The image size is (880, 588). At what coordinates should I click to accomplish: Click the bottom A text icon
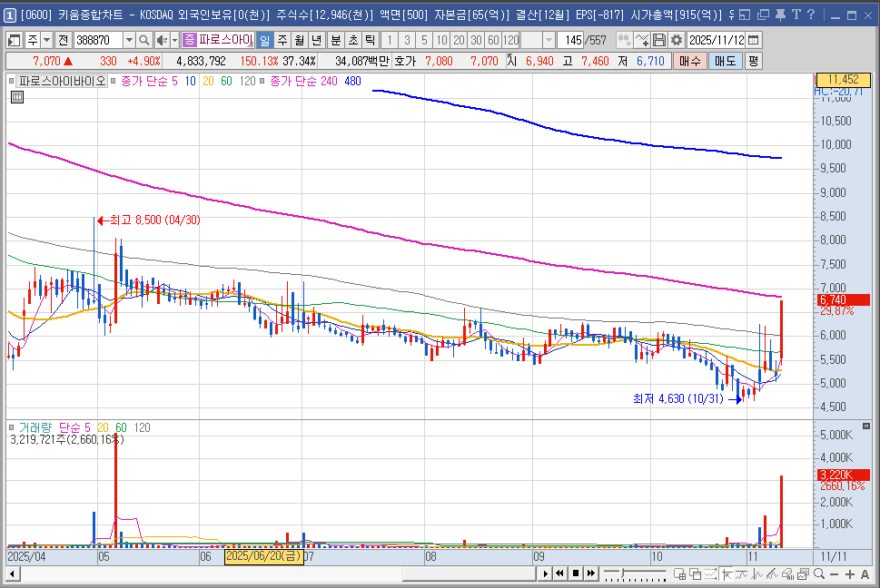(x=865, y=574)
